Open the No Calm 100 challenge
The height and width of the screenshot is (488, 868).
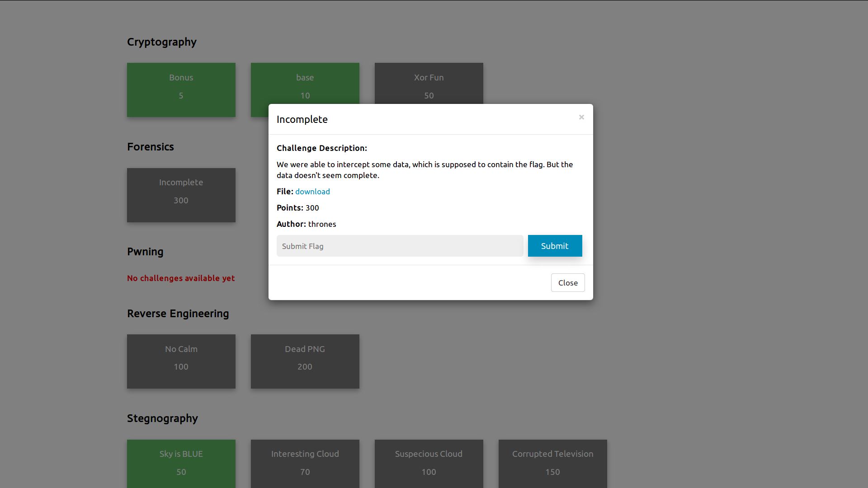181,361
